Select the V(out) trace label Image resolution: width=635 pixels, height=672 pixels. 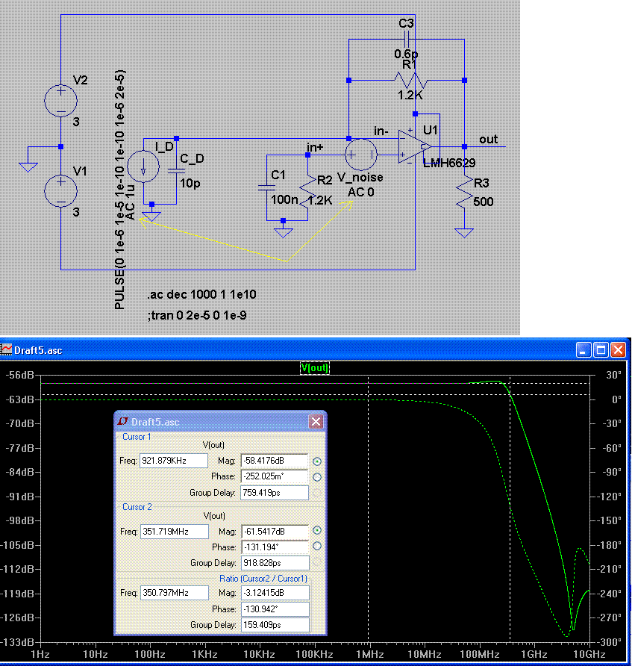(315, 367)
